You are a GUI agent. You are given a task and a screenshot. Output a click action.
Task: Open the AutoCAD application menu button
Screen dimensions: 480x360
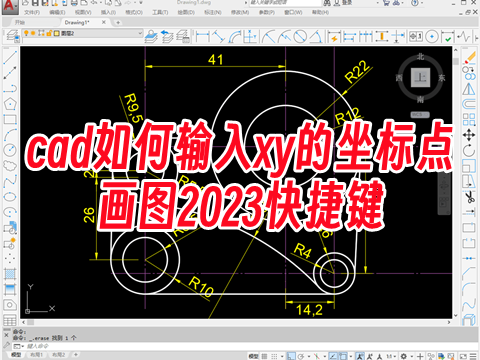click(9, 6)
